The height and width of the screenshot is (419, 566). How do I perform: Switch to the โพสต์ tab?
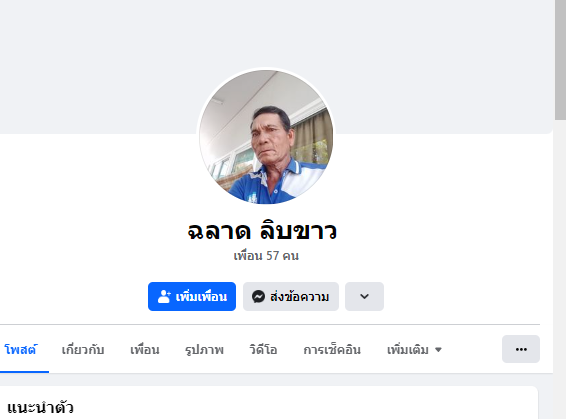click(x=20, y=350)
